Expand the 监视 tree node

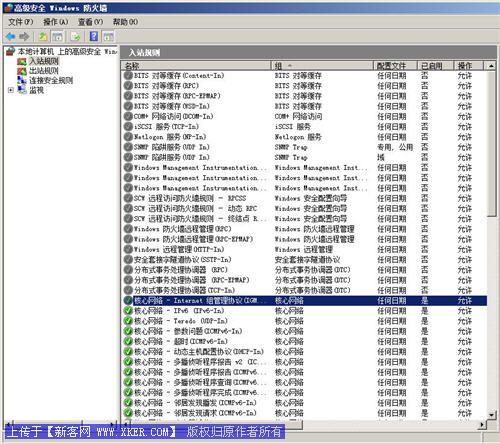11,90
